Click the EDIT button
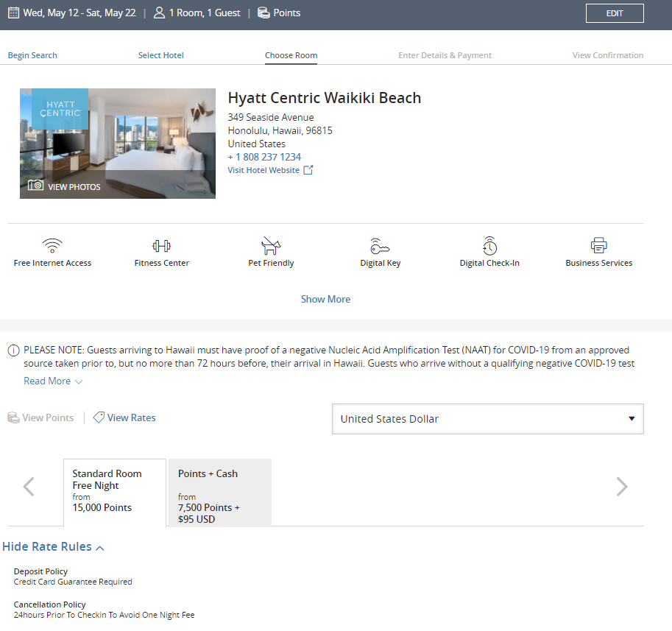 point(615,13)
